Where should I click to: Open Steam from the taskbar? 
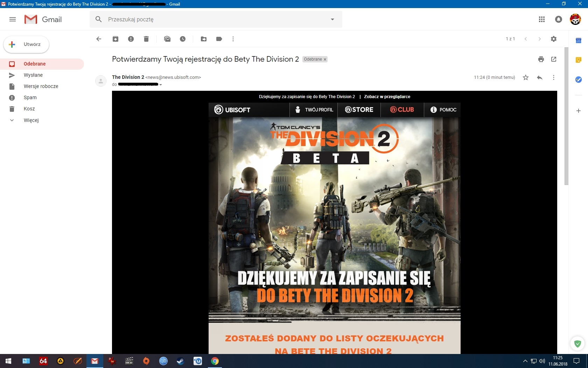tap(181, 361)
